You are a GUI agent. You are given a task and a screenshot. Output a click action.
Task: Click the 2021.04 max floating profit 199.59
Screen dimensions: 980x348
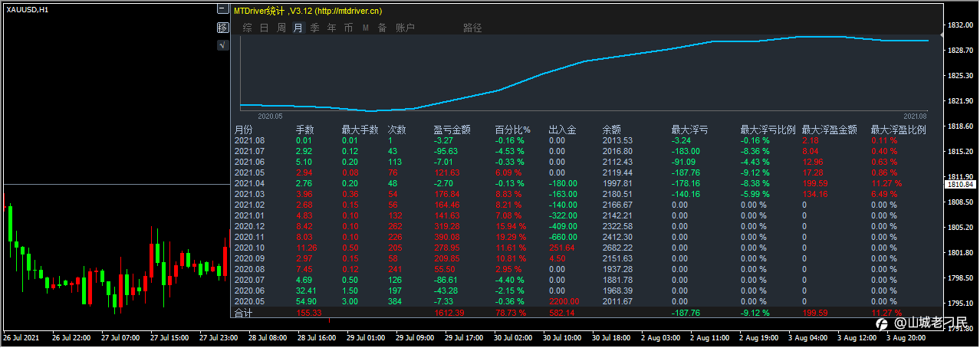pyautogui.click(x=815, y=183)
